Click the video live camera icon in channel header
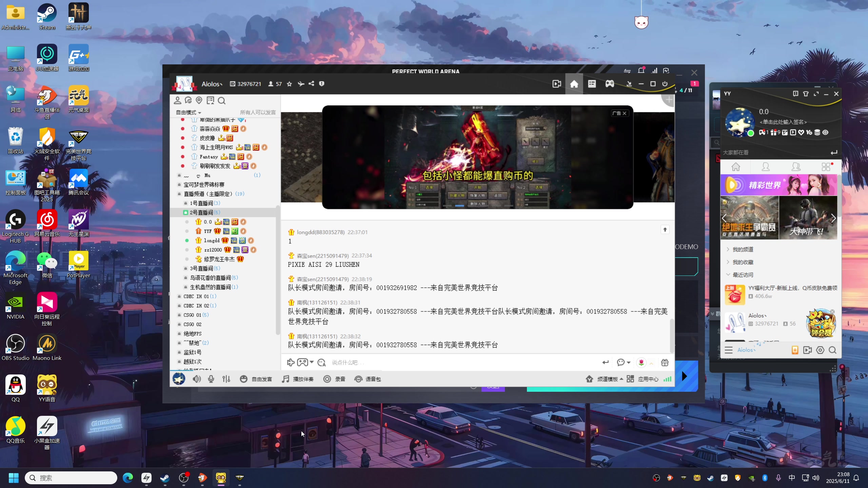The image size is (868, 488). tap(556, 84)
